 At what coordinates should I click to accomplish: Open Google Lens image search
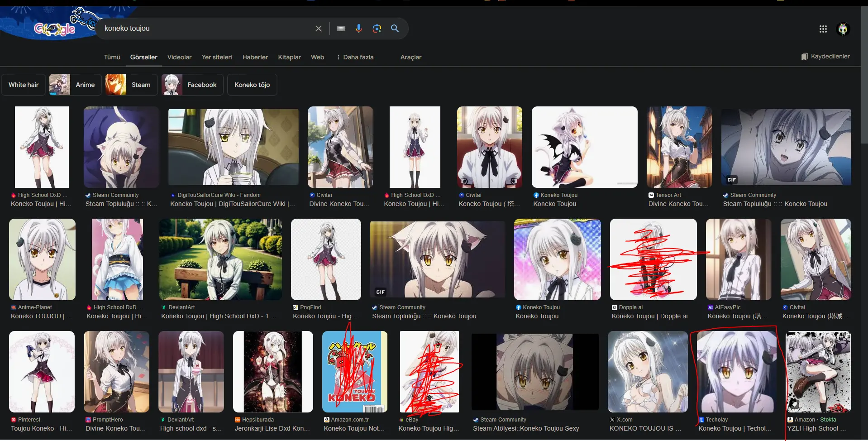pos(377,29)
